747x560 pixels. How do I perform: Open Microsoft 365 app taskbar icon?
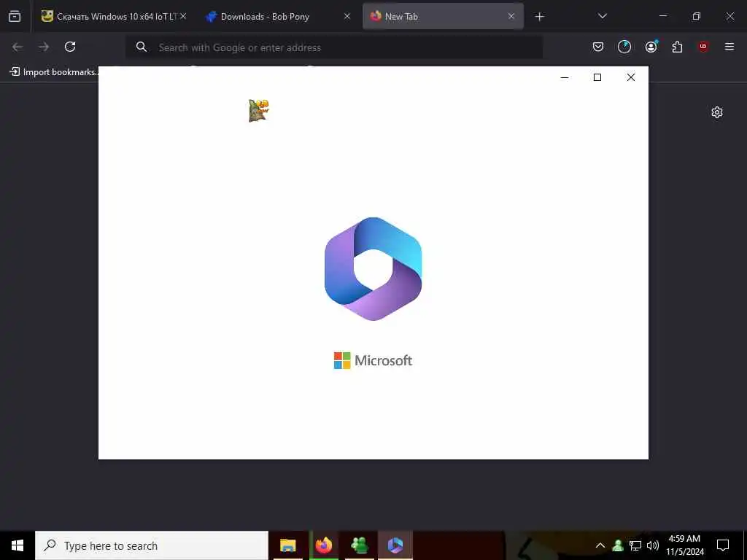[395, 545]
